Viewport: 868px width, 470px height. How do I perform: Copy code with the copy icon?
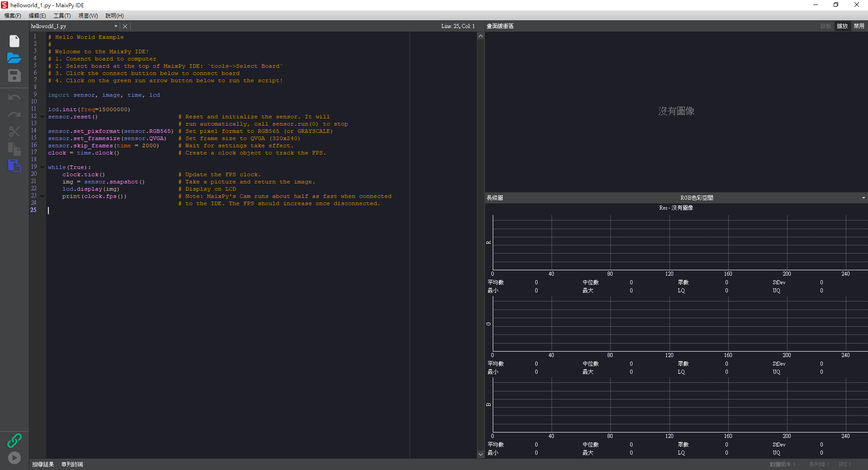(x=14, y=149)
